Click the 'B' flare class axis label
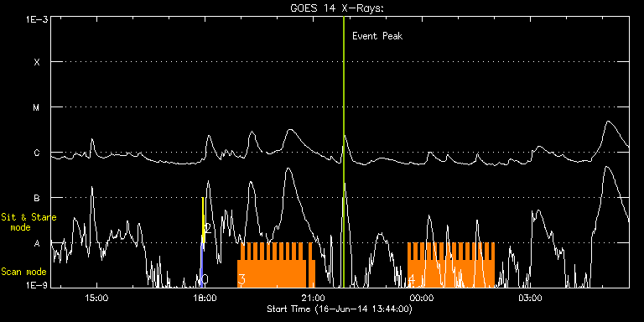This screenshot has height=322, width=644. (x=37, y=199)
